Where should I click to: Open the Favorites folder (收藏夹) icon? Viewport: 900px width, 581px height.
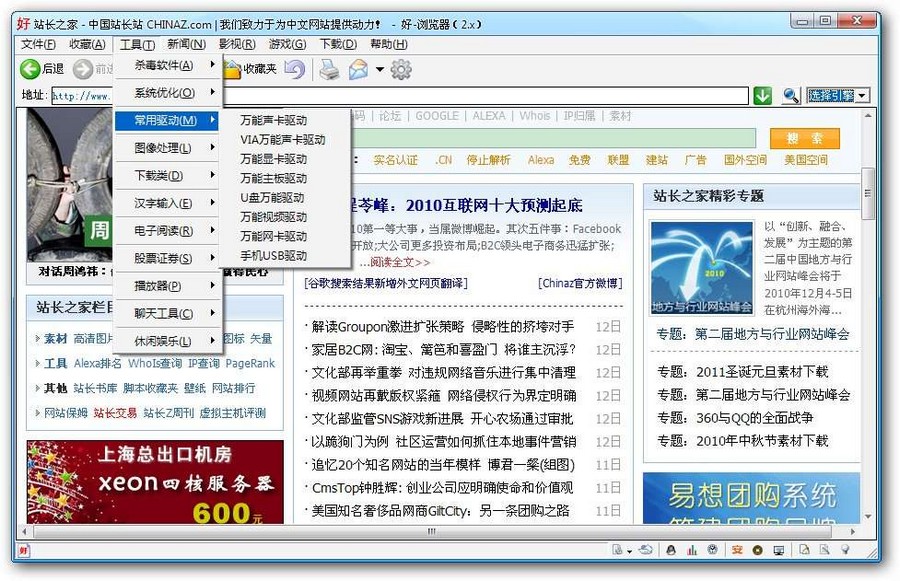coord(232,69)
